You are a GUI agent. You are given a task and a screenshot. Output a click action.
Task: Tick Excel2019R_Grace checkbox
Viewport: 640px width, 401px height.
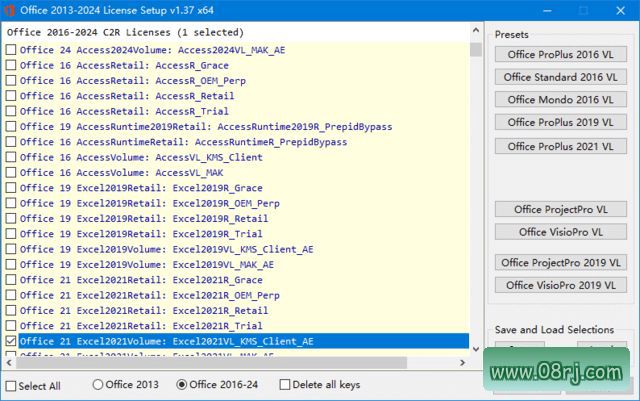(11, 188)
